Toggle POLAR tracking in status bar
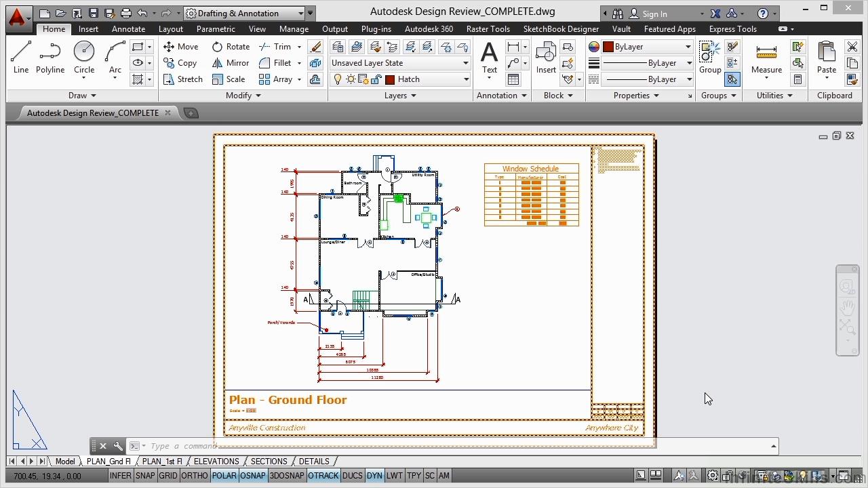Image resolution: width=868 pixels, height=488 pixels. 224,476
